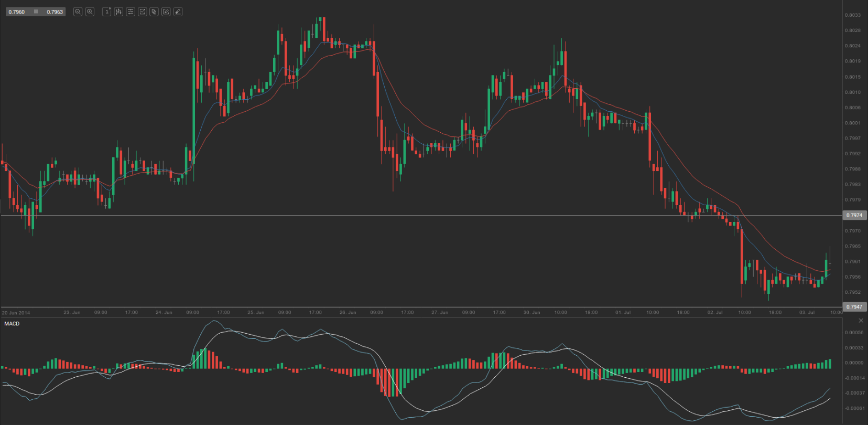Click the 01. Jul date on time axis

623,313
